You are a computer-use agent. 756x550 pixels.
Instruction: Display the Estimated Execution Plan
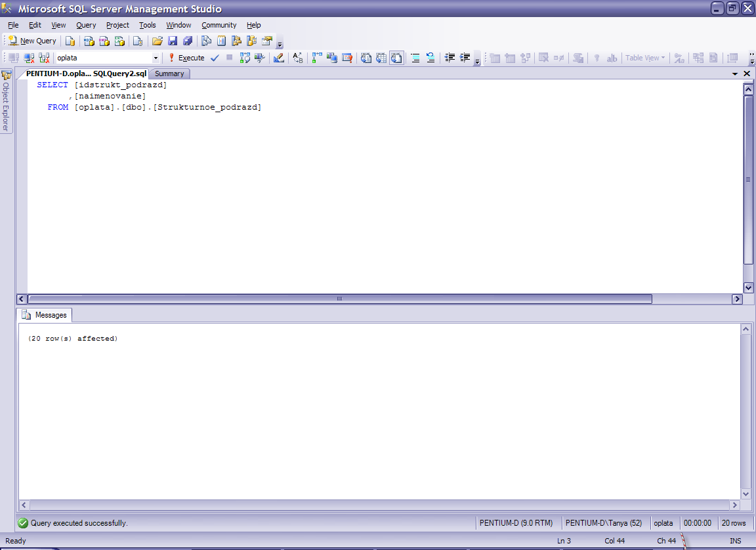pos(245,58)
